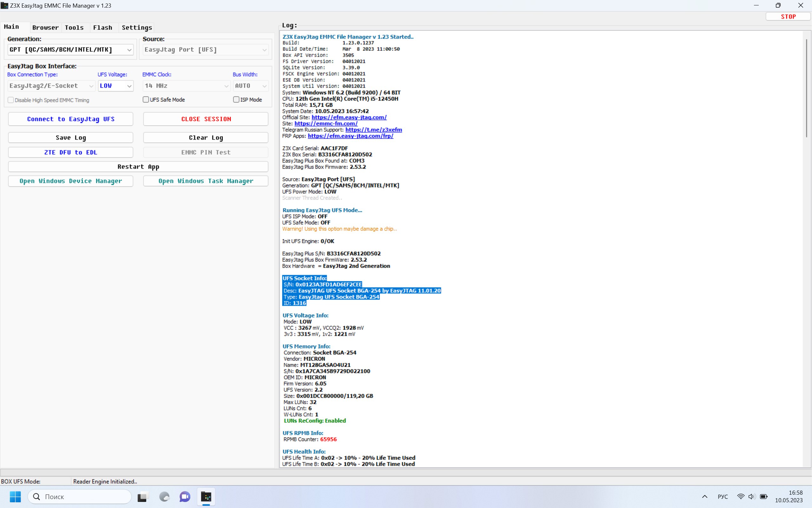The height and width of the screenshot is (508, 812).
Task: Open the FRP Apps efm.easy-jtag.com/frp link
Action: tap(350, 136)
